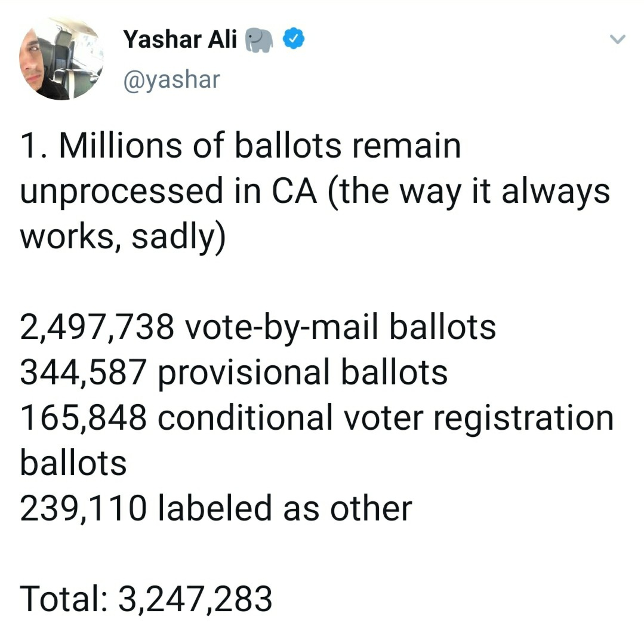Open the tweet options chevron menu

click(617, 39)
